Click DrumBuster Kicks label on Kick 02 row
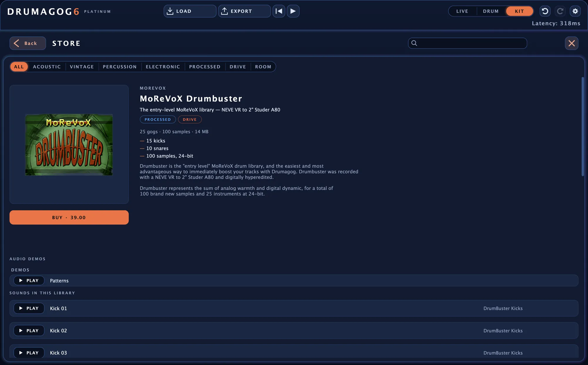Viewport: 588px width, 365px height. [503, 331]
